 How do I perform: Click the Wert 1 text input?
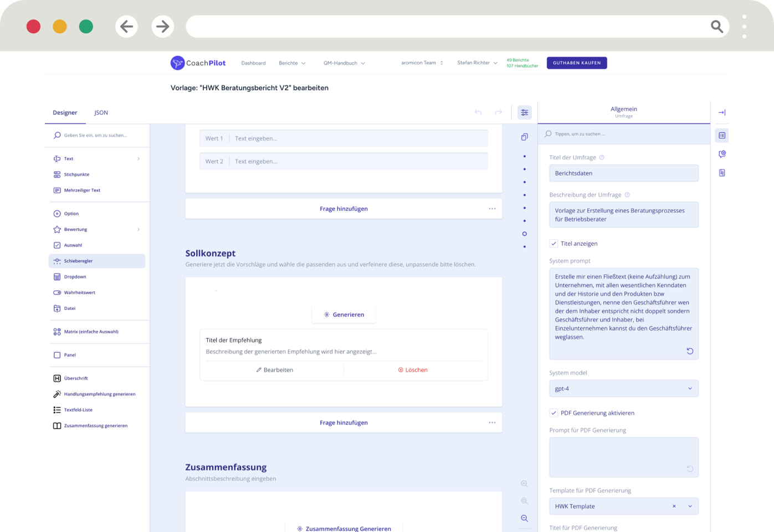tap(344, 138)
